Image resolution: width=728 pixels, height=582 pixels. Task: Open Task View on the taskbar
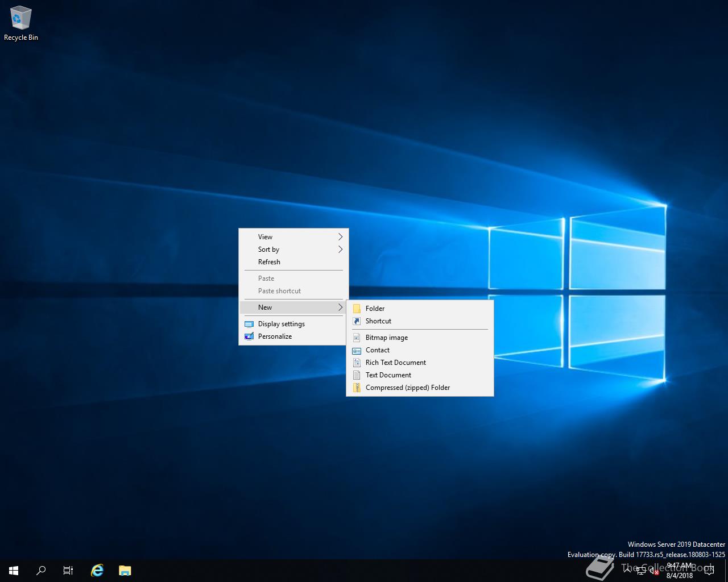(68, 570)
